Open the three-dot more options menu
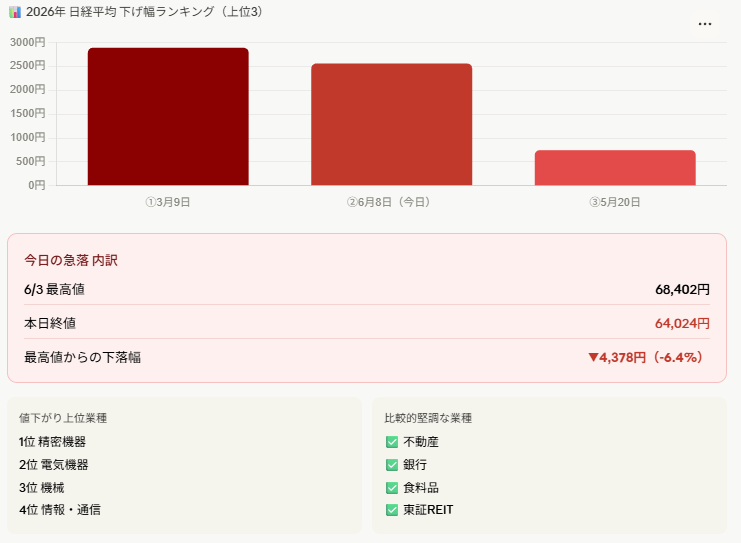Screen dimensions: 741x543 [705, 24]
